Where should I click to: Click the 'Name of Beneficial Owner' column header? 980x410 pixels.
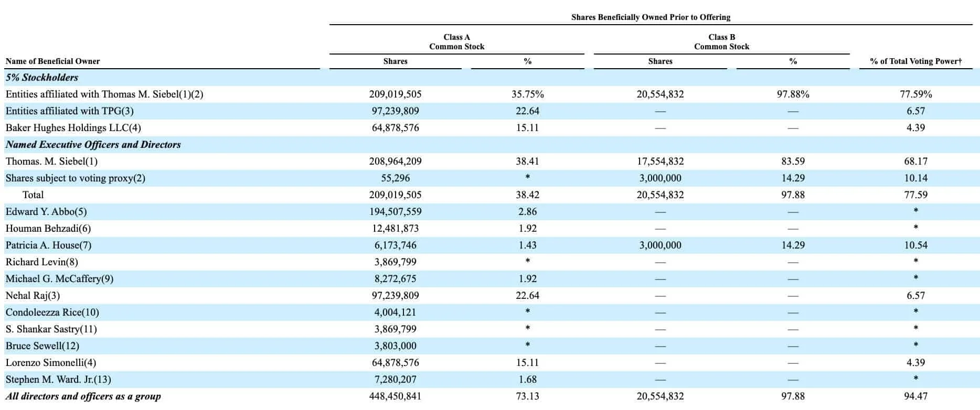click(x=52, y=61)
